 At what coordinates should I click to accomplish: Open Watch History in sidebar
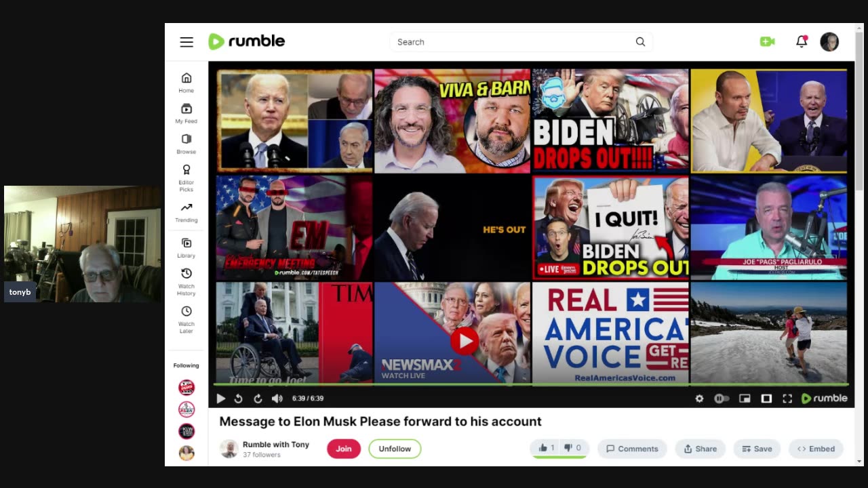186,281
